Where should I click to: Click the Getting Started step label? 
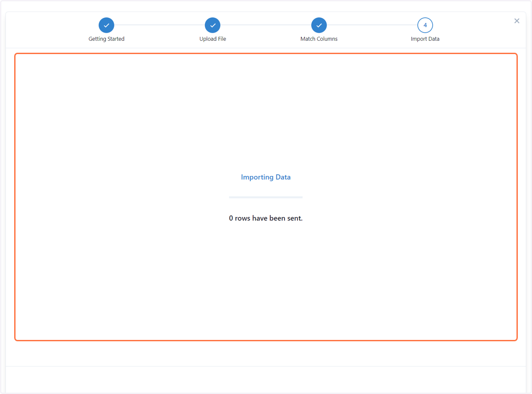point(106,39)
